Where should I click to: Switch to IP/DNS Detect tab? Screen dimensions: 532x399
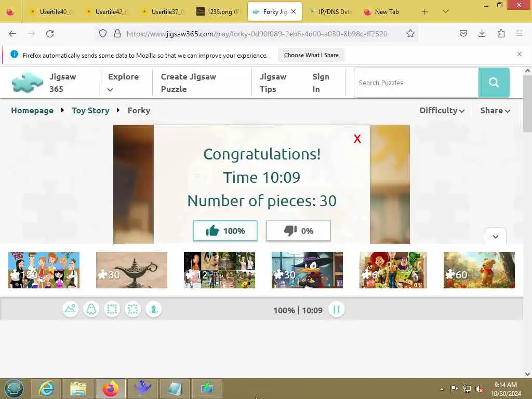331,12
